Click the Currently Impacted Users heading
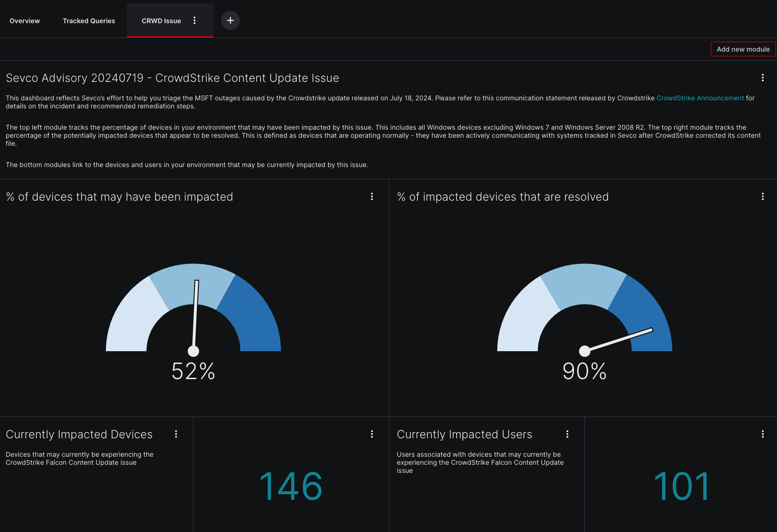The width and height of the screenshot is (777, 532). (464, 434)
